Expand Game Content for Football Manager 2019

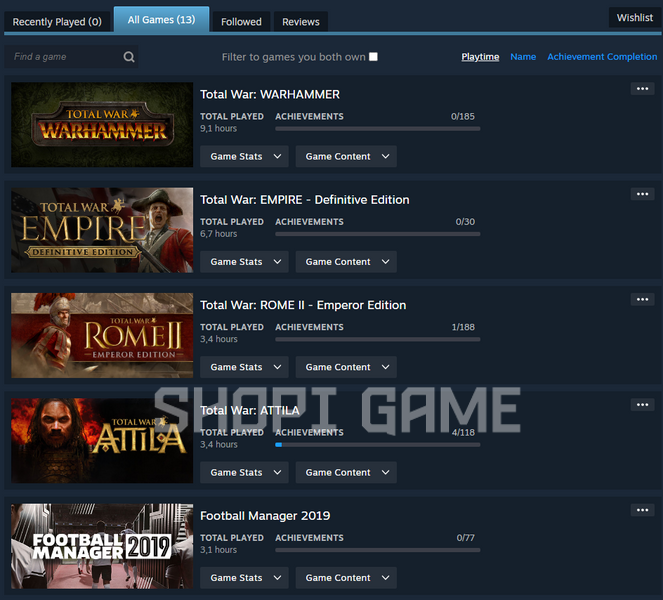(x=346, y=578)
